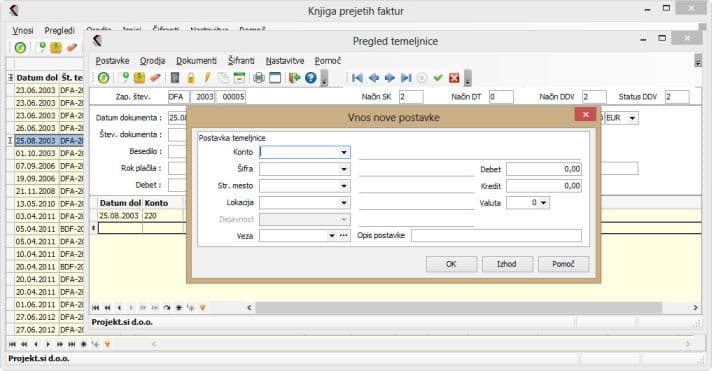
Task: Click the Debet amount field in dialog
Action: pyautogui.click(x=544, y=169)
